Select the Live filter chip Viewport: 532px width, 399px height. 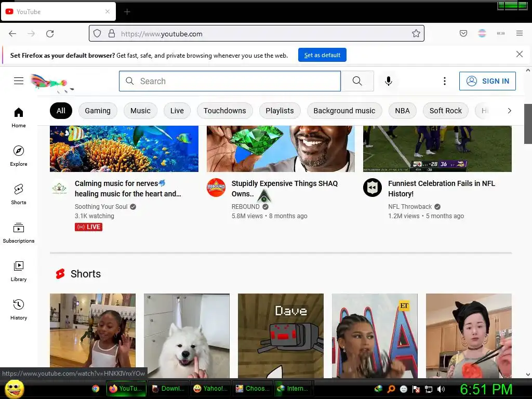[177, 111]
